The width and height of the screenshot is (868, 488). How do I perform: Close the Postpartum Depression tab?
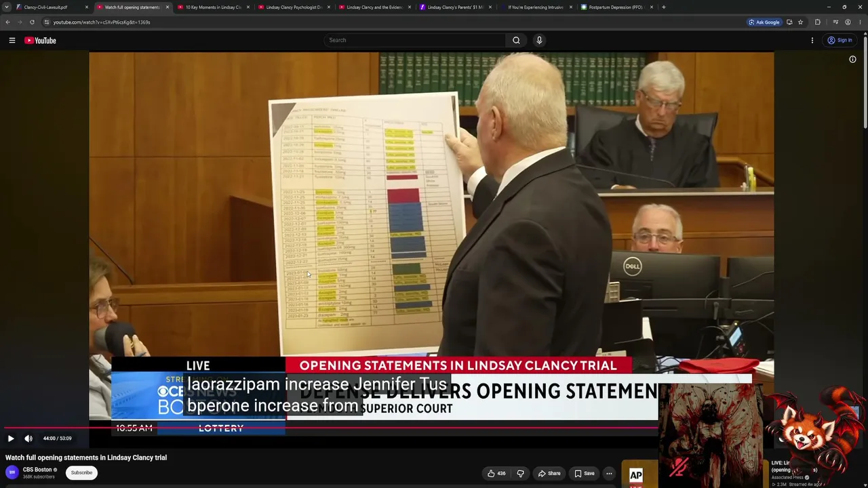coord(652,7)
